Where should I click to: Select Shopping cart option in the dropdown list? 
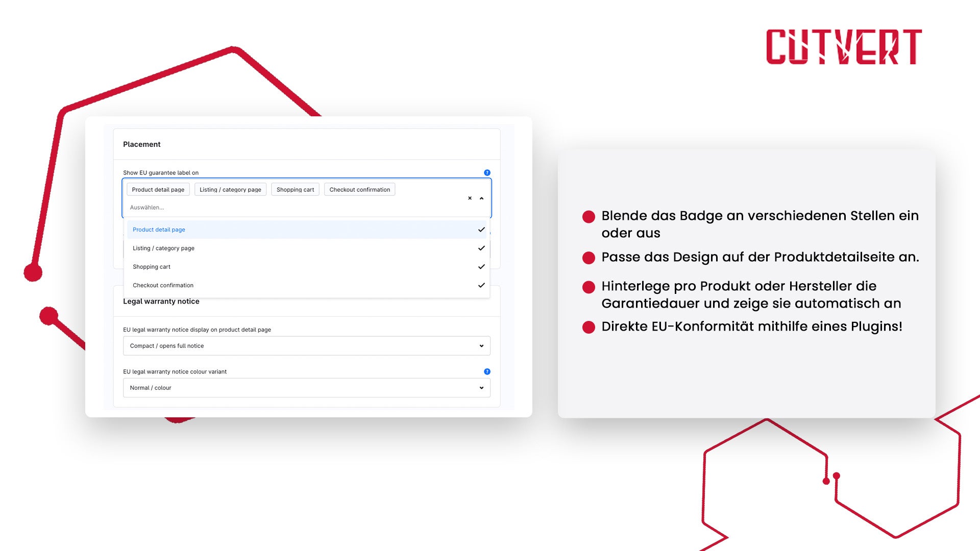[306, 267]
